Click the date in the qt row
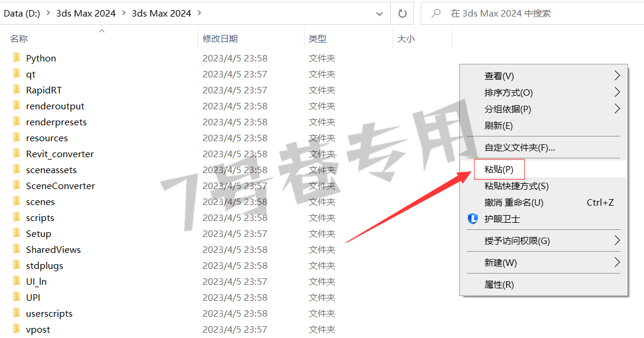The image size is (644, 338). 235,74
